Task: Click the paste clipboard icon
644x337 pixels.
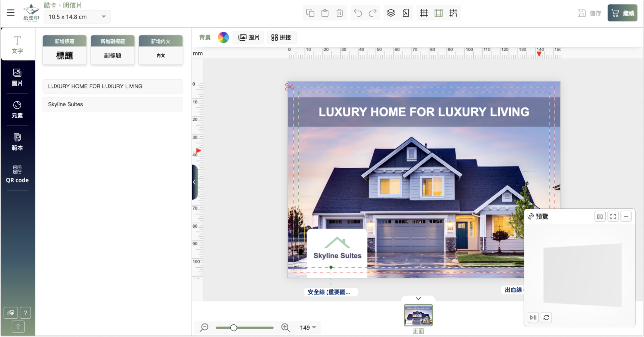Action: (325, 13)
